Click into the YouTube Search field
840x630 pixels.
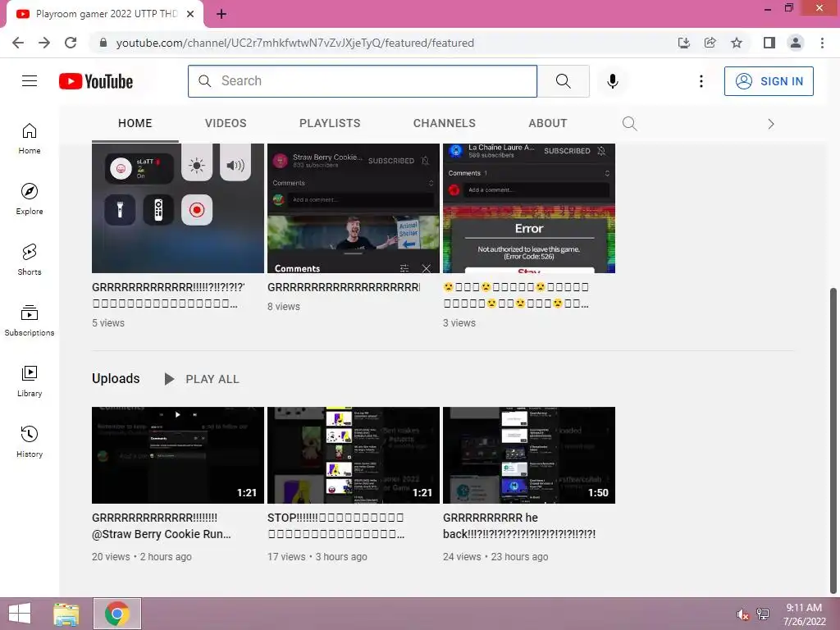(x=362, y=81)
